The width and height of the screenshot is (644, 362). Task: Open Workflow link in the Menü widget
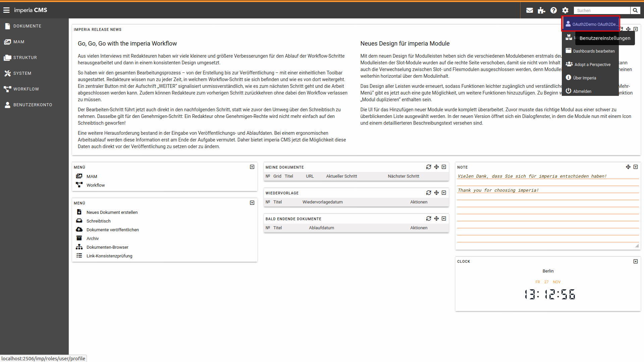coord(96,185)
